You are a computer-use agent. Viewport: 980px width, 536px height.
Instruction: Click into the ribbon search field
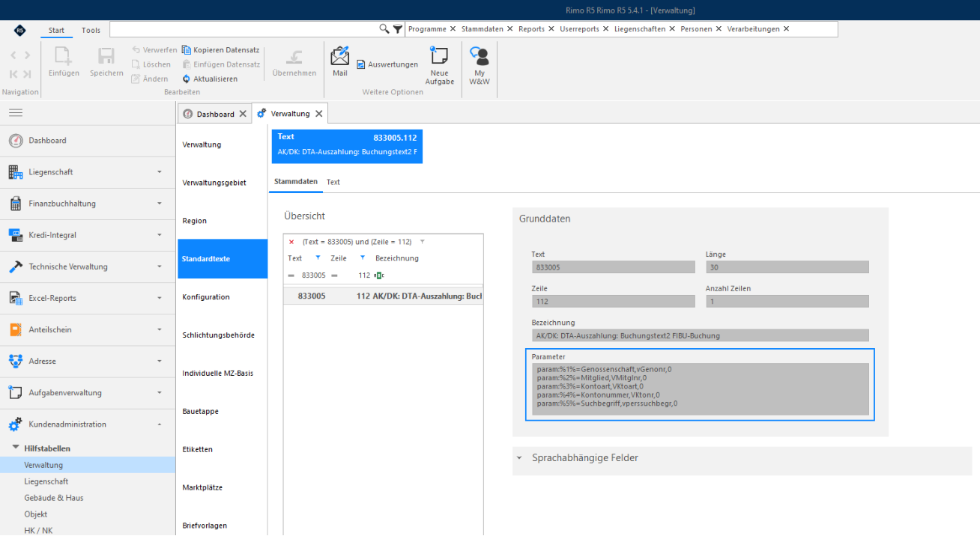(x=244, y=29)
